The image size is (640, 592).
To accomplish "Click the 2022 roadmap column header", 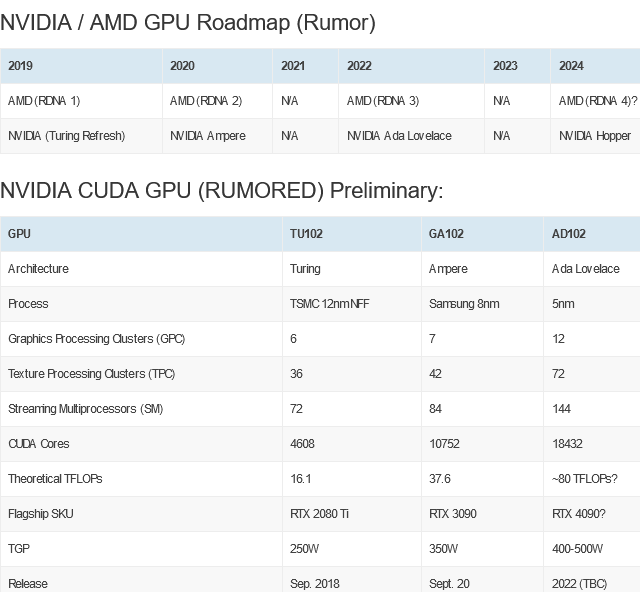I will [x=359, y=66].
